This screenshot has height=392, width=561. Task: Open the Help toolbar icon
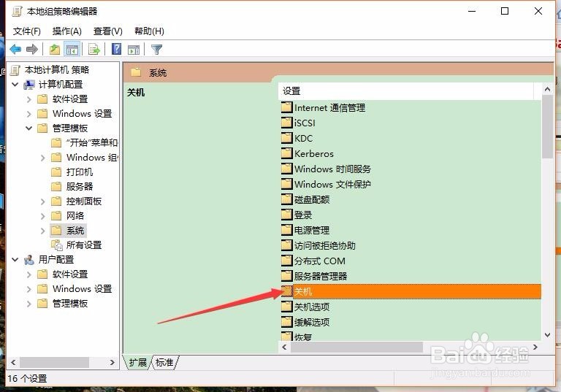(116, 49)
